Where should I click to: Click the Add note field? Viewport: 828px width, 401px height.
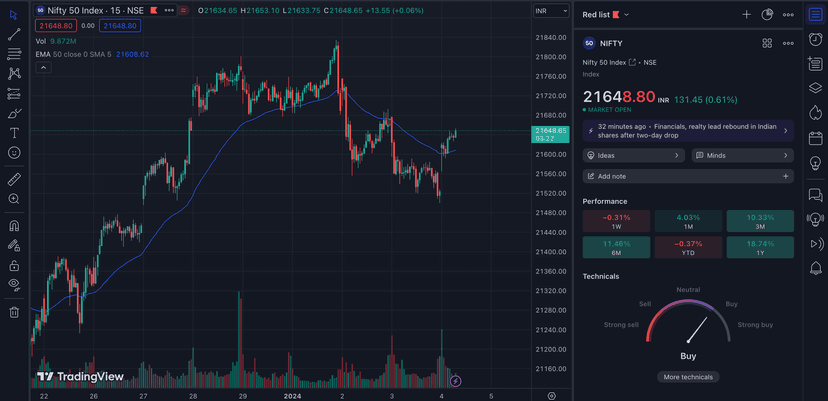tap(688, 176)
